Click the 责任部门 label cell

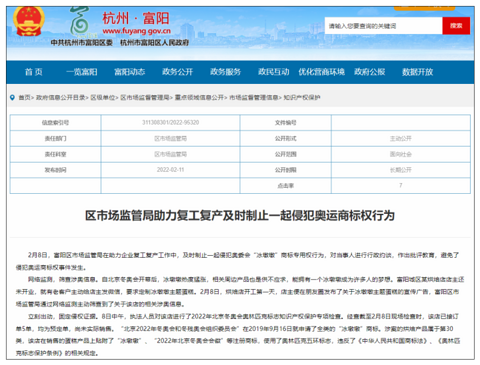[55, 138]
